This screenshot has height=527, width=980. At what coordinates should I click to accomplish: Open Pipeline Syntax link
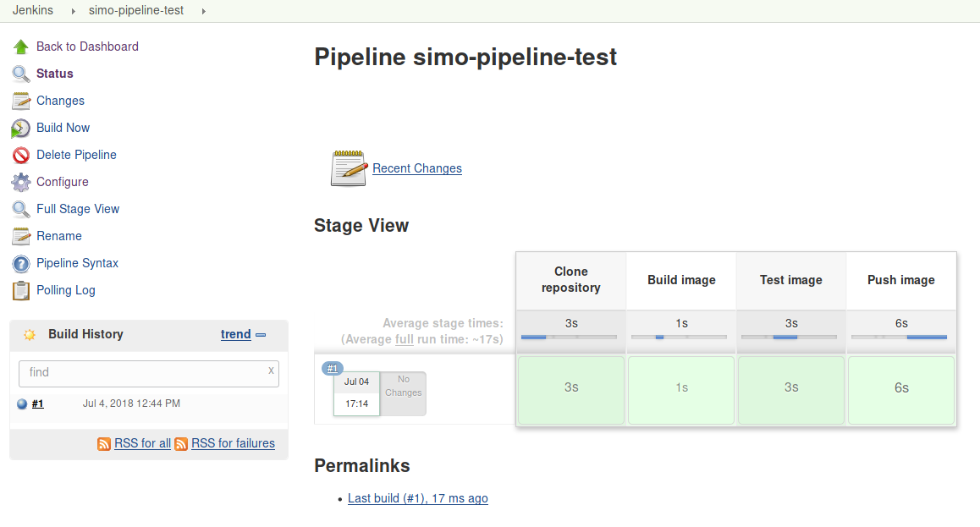pyautogui.click(x=77, y=264)
